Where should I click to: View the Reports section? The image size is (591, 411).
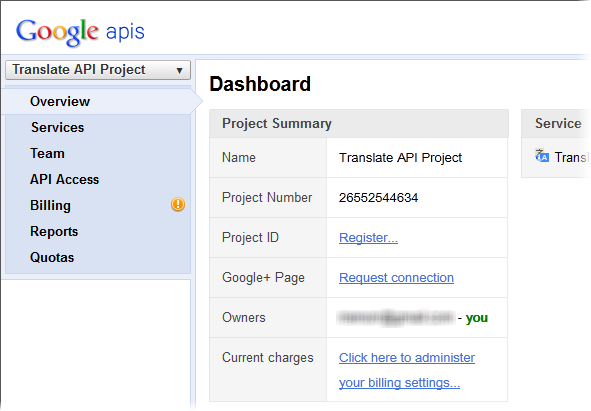(x=54, y=232)
